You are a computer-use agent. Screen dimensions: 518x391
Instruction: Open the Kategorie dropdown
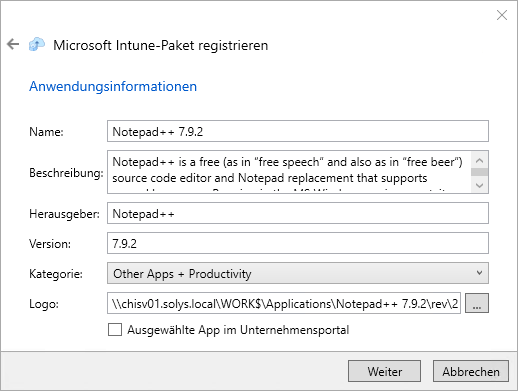298,273
